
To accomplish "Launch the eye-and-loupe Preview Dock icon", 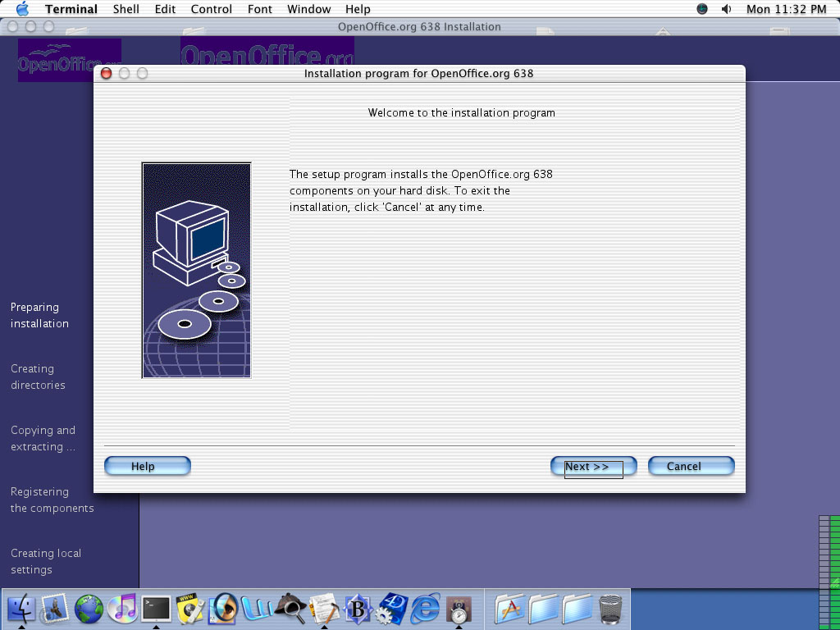I will [x=223, y=609].
